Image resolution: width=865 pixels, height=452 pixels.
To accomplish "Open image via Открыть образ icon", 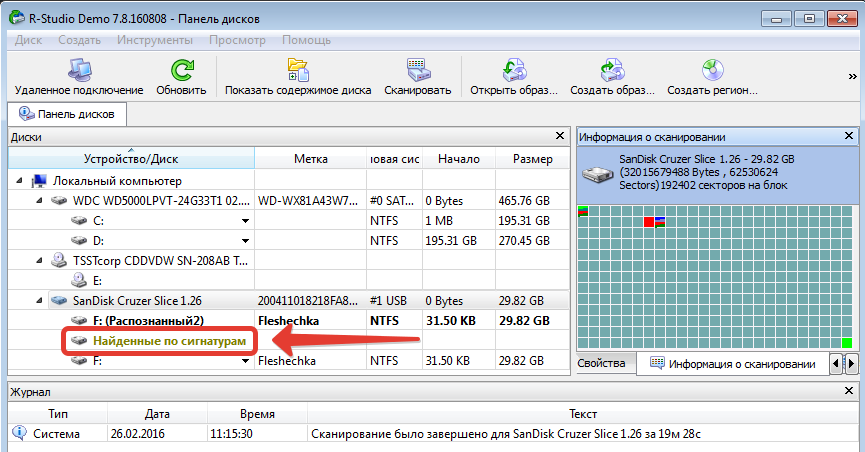I will click(513, 70).
